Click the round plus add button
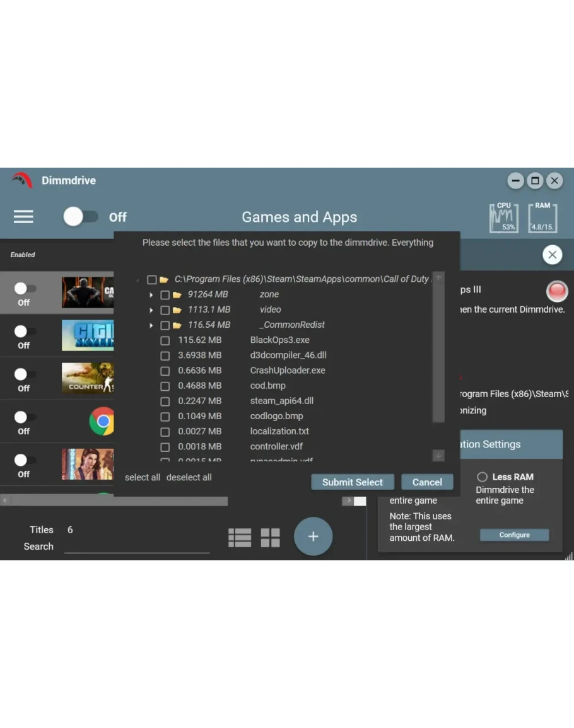 313,536
